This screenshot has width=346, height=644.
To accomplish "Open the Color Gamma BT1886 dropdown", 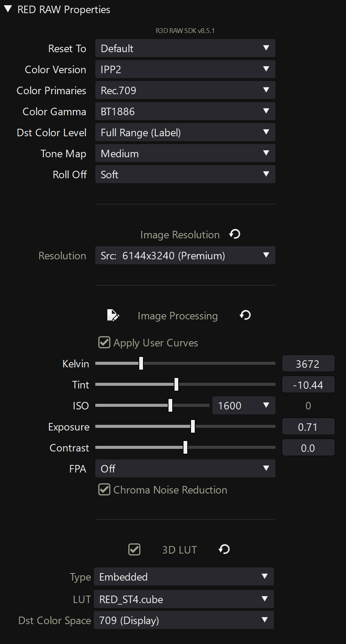I will 185,111.
